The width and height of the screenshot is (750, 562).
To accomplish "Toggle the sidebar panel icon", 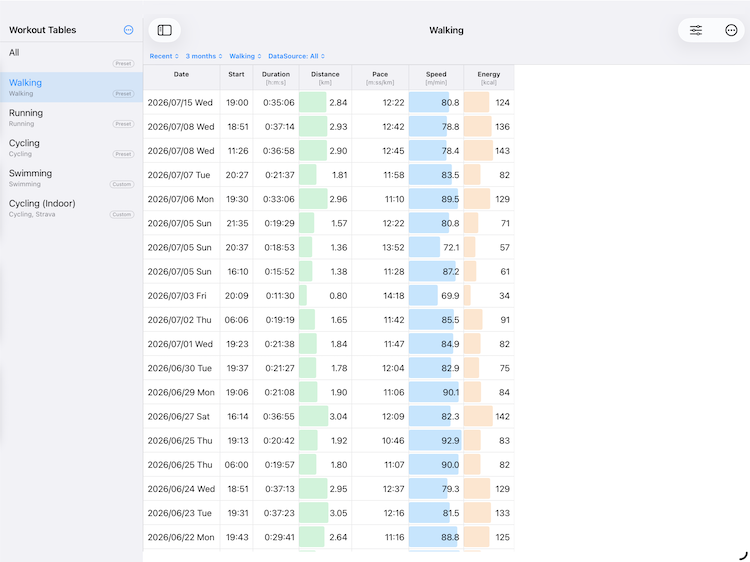I will click(x=165, y=30).
